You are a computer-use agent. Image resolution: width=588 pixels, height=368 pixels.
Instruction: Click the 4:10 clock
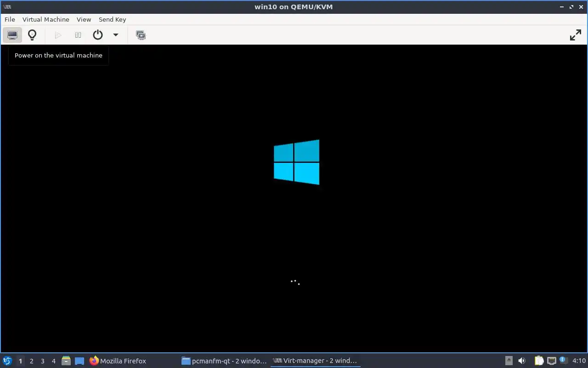pos(579,361)
